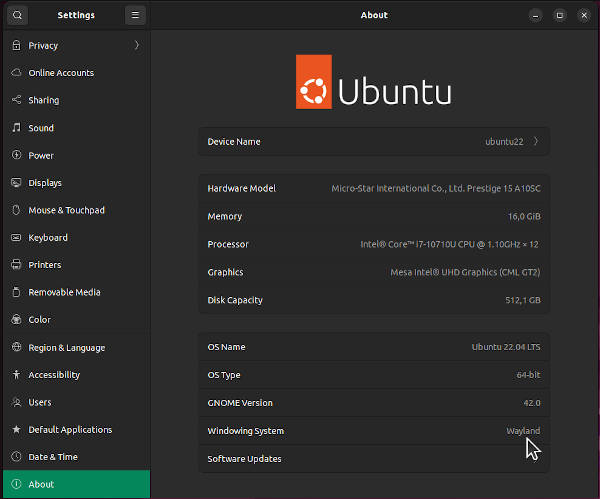Open Users settings panel
The height and width of the screenshot is (499, 600).
(77, 402)
